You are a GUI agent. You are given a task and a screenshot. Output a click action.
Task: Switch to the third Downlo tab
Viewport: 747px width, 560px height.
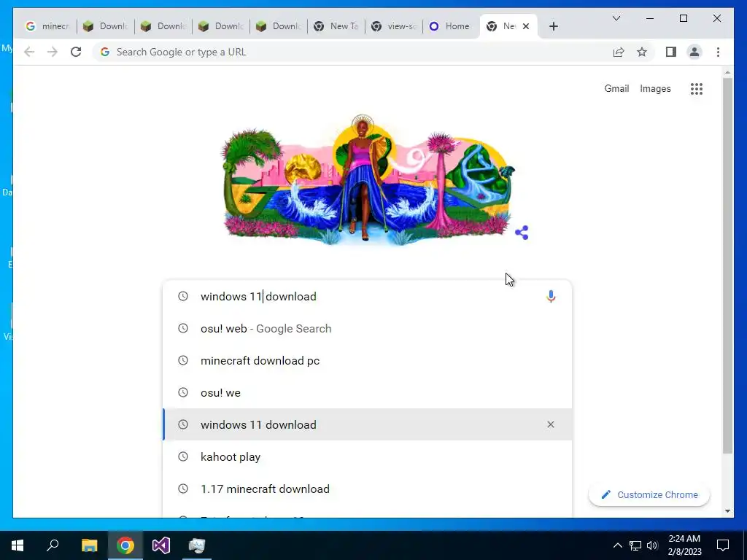click(x=221, y=26)
